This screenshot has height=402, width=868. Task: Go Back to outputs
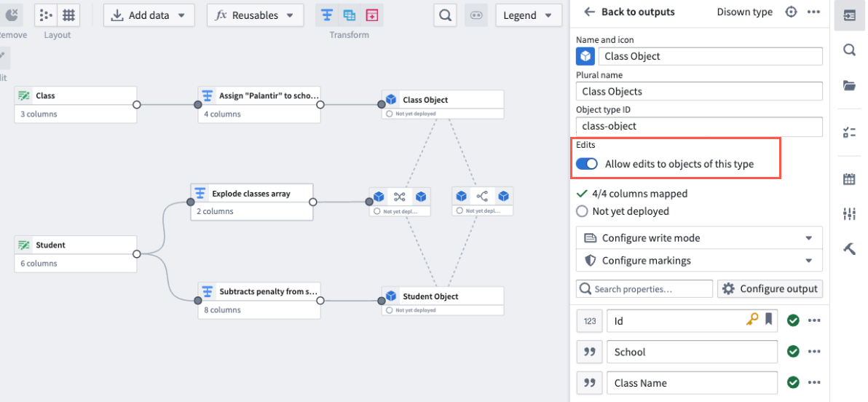(629, 12)
